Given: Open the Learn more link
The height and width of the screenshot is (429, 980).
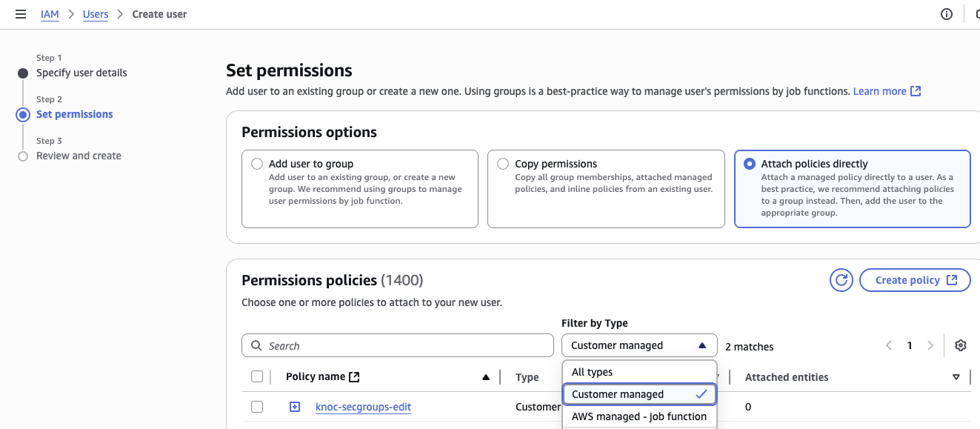Looking at the screenshot, I should coord(886,91).
